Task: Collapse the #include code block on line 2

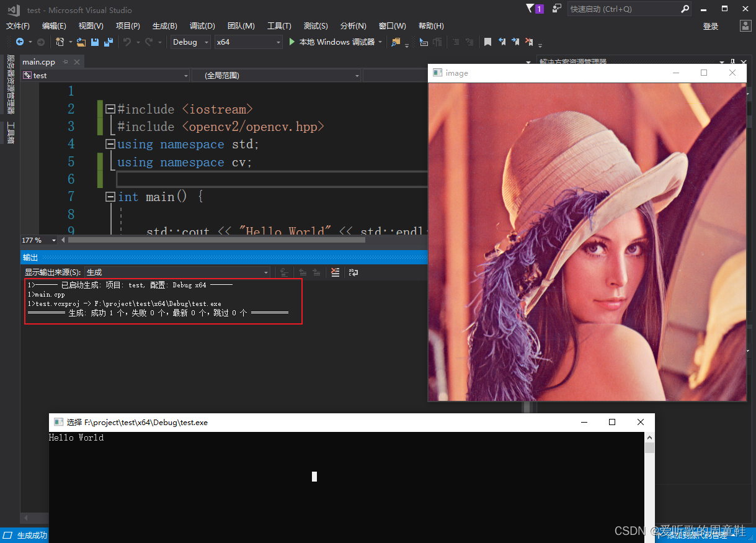Action: coord(109,109)
